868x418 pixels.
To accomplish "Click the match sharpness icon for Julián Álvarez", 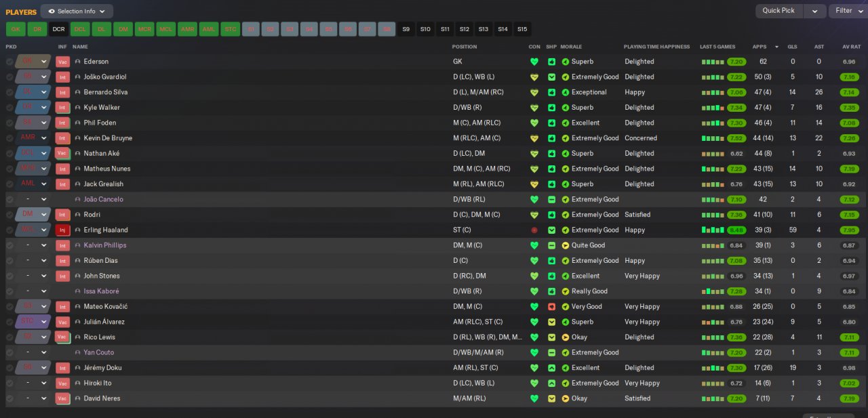I will pyautogui.click(x=551, y=322).
